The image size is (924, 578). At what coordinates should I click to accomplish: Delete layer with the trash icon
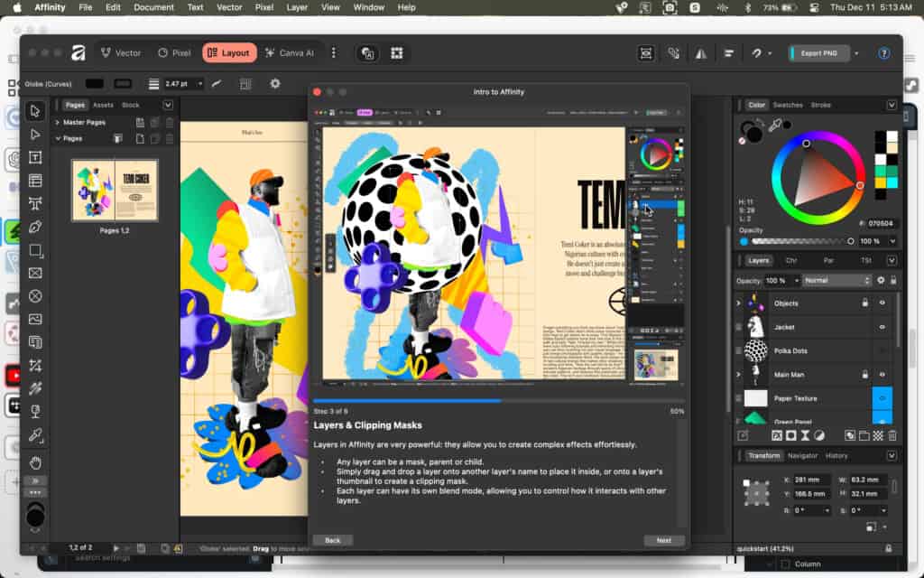892,435
